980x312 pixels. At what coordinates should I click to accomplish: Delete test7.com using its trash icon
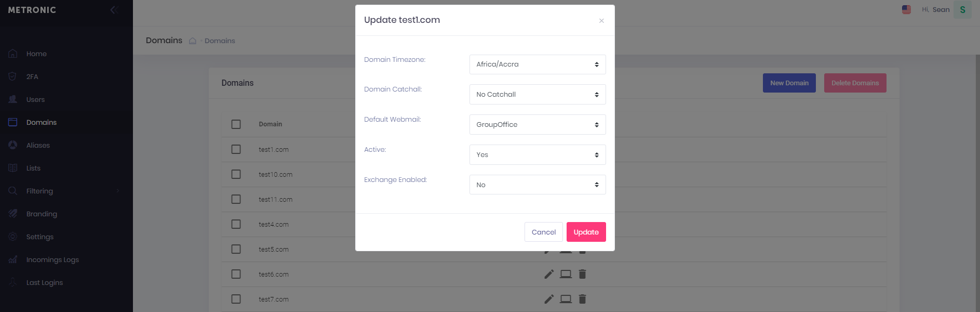coord(582,299)
